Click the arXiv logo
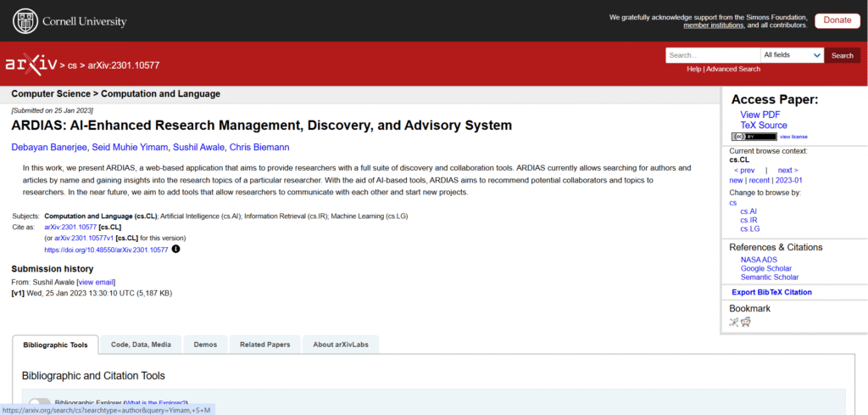The height and width of the screenshot is (415, 868). coord(31,64)
